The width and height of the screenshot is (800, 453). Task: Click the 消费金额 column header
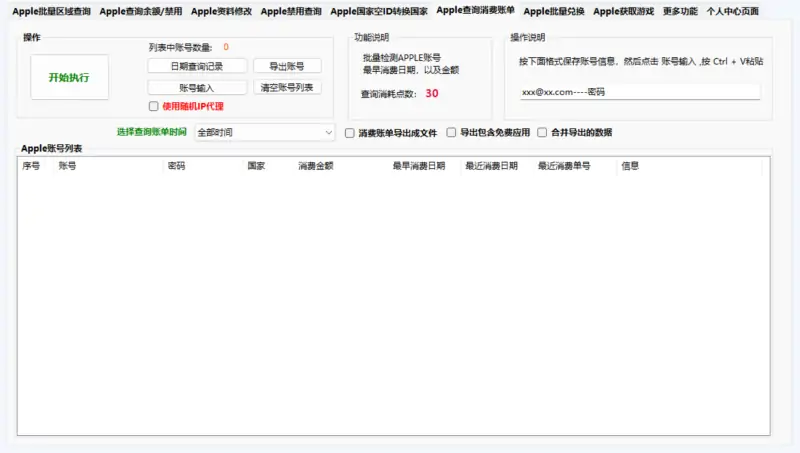pos(315,166)
